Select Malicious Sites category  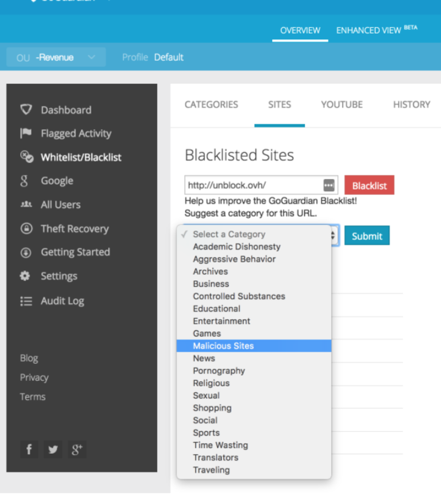coord(254,346)
